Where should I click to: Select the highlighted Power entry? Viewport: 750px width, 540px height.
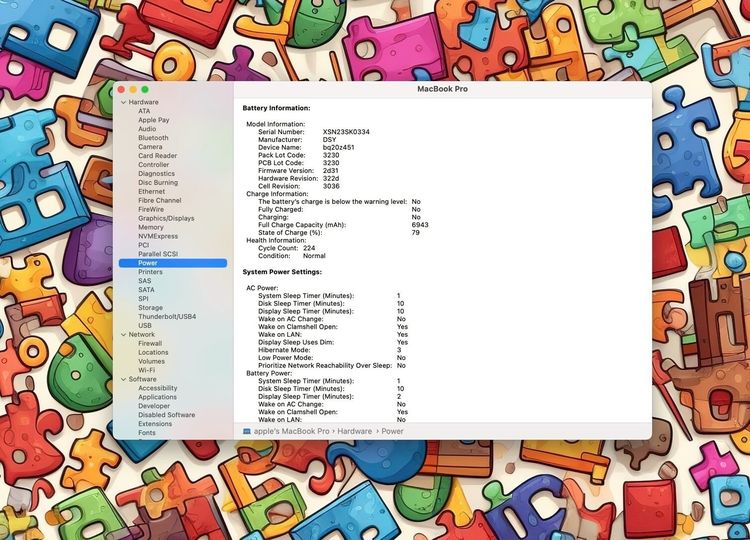(x=173, y=263)
